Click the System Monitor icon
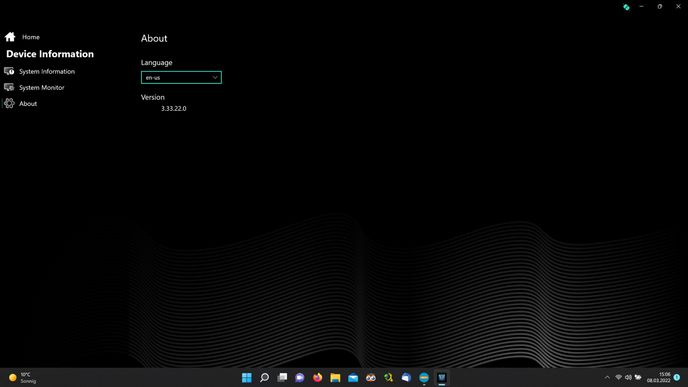 coord(9,87)
